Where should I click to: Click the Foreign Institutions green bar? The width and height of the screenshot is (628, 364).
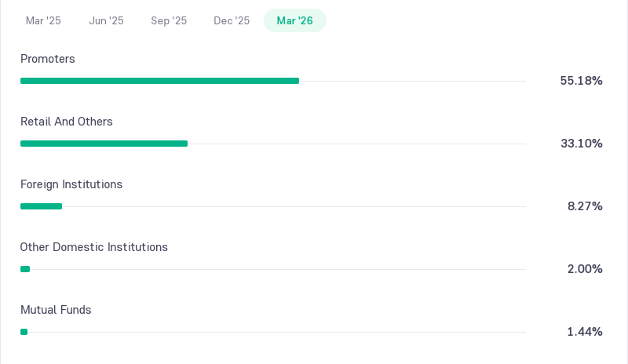coord(42,206)
